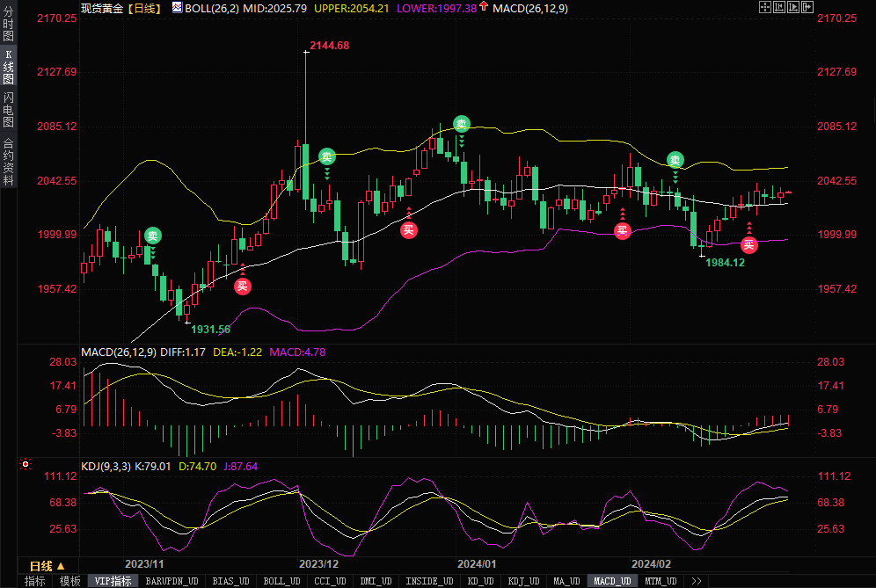Open 合约资料 contract info tab
Screen dimensions: 876x588
tap(8, 162)
